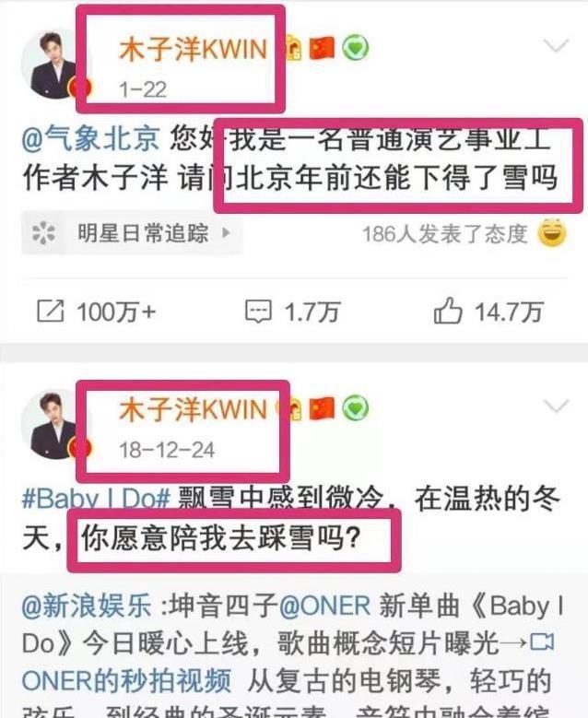
Task: Tap the China flag badge on second post
Action: tap(322, 408)
